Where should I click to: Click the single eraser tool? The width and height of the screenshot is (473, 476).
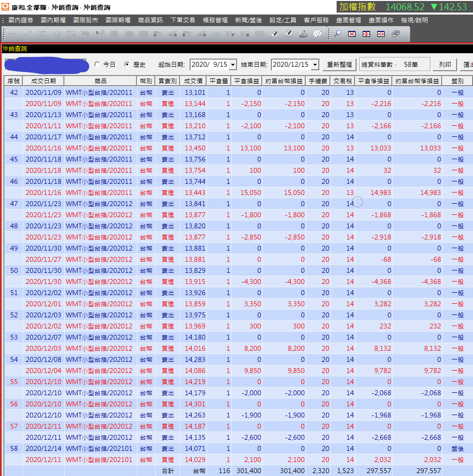[x=274, y=34]
